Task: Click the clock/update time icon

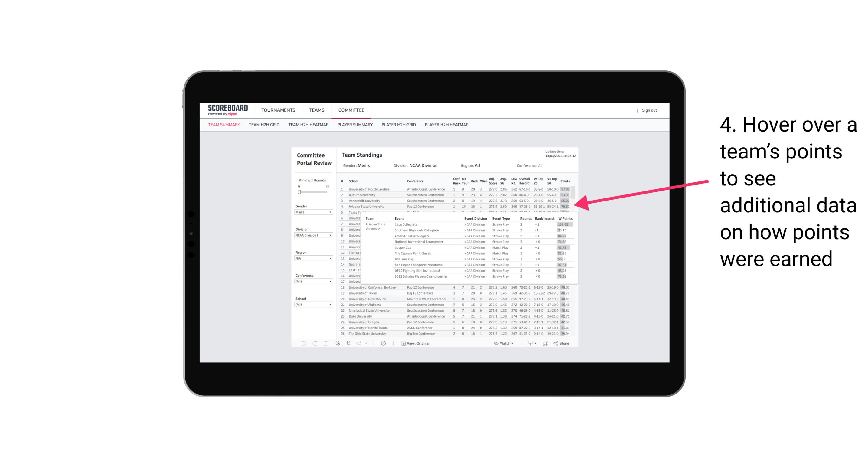Action: (x=383, y=343)
